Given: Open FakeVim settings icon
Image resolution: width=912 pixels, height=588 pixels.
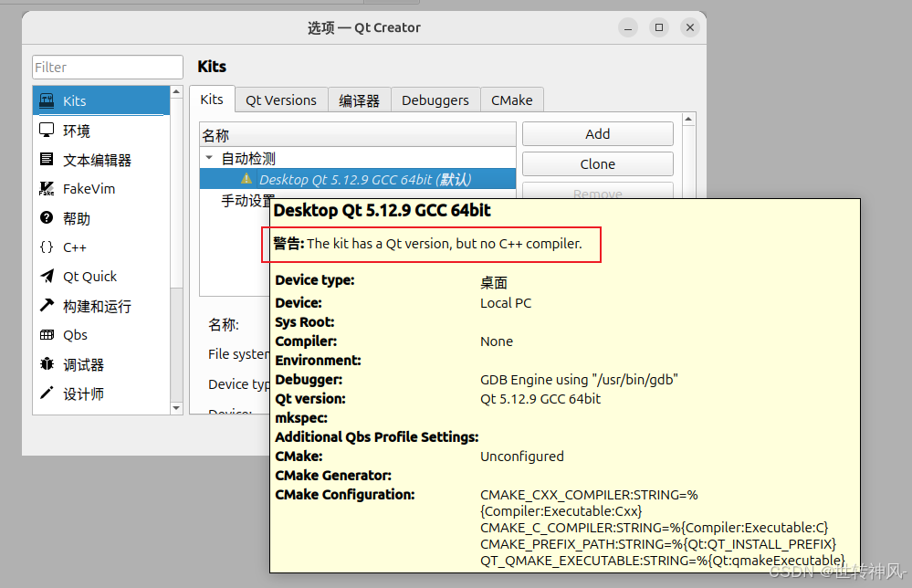Looking at the screenshot, I should click(x=47, y=188).
